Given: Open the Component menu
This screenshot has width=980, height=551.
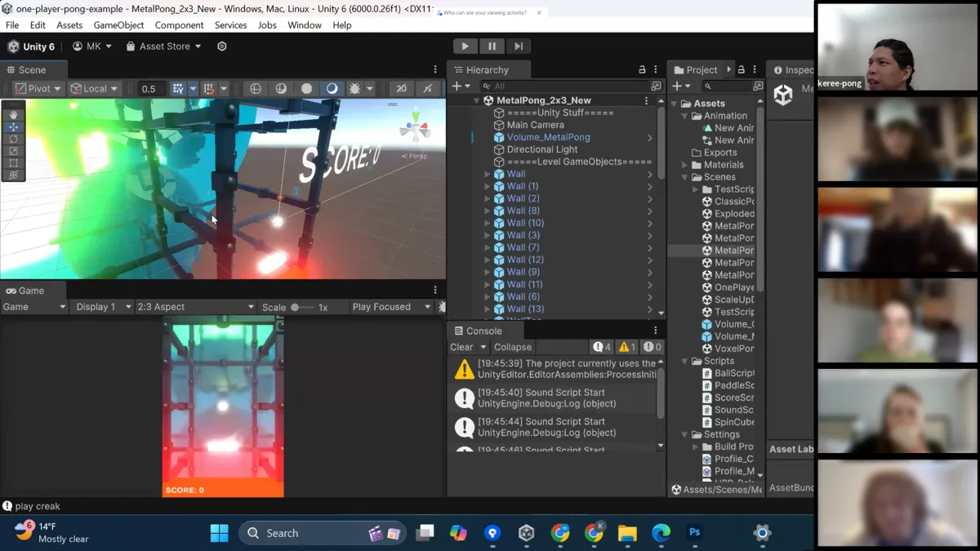Looking at the screenshot, I should point(179,25).
